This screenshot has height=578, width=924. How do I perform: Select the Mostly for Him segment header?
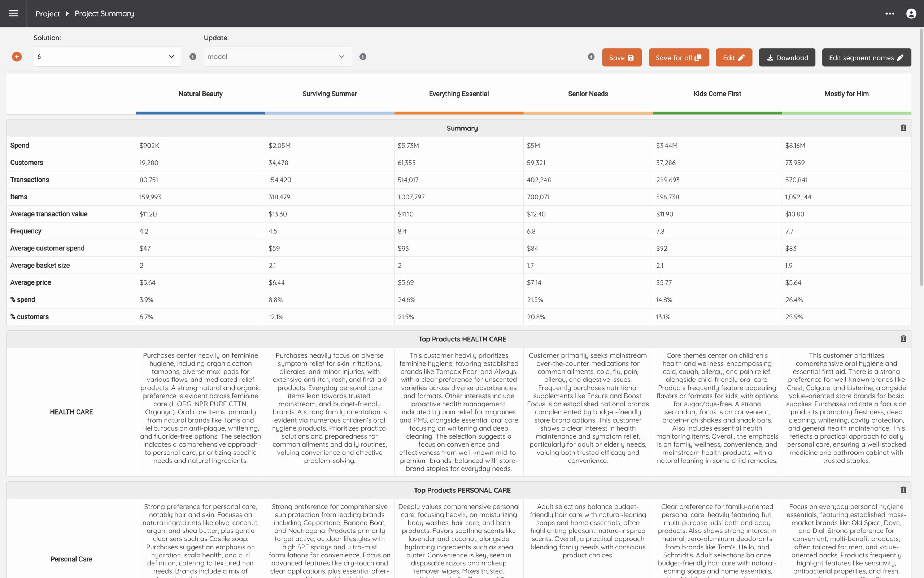coord(846,94)
